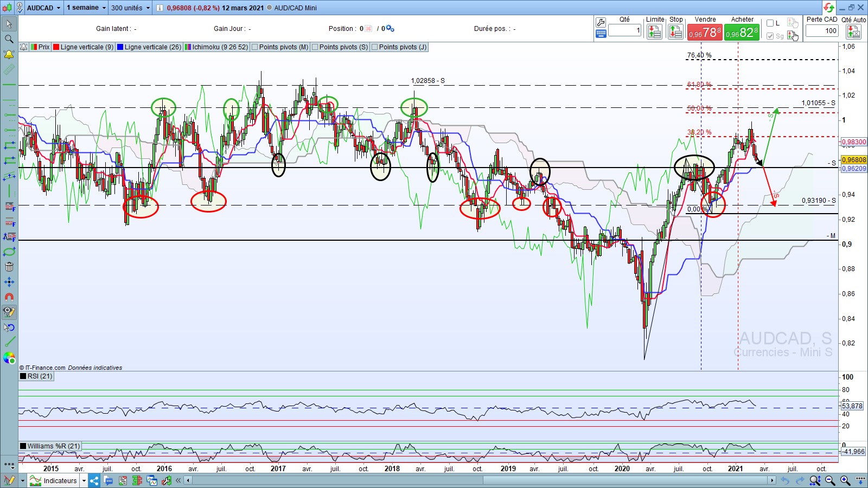
Task: Click the undo arrow in bottom bar
Action: point(784,480)
